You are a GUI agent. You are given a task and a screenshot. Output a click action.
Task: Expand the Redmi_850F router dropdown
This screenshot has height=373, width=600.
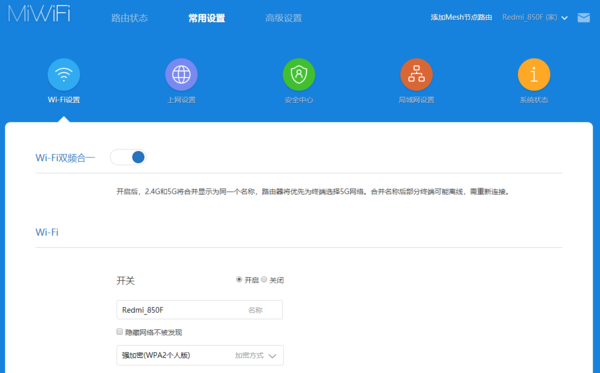(x=535, y=18)
